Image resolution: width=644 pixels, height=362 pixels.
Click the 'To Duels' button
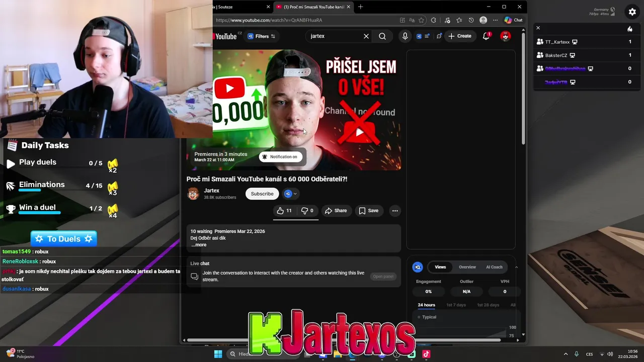pos(63,239)
